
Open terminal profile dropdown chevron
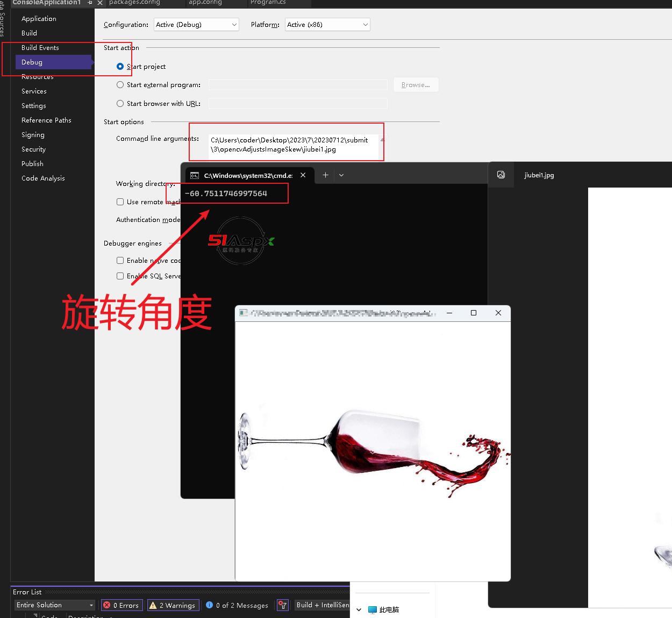[x=341, y=175]
